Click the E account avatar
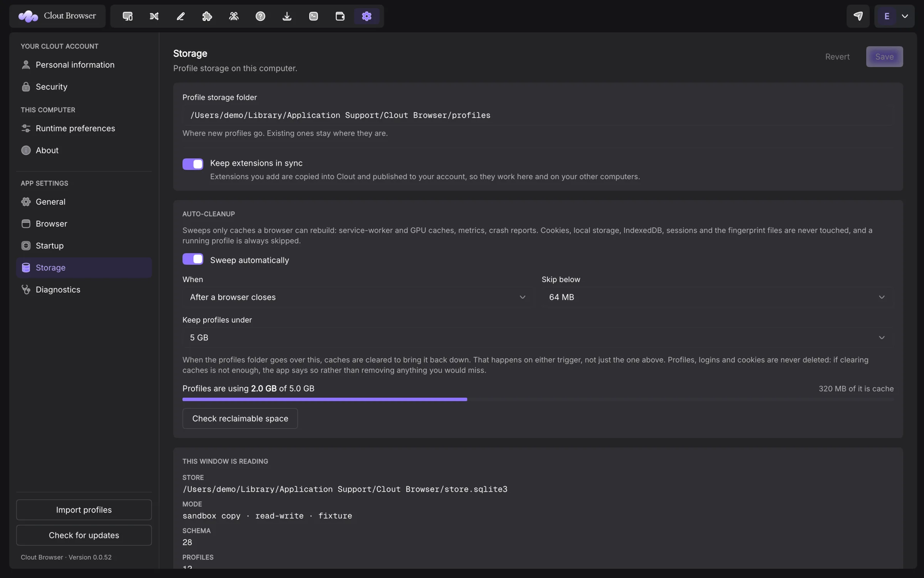 click(887, 16)
